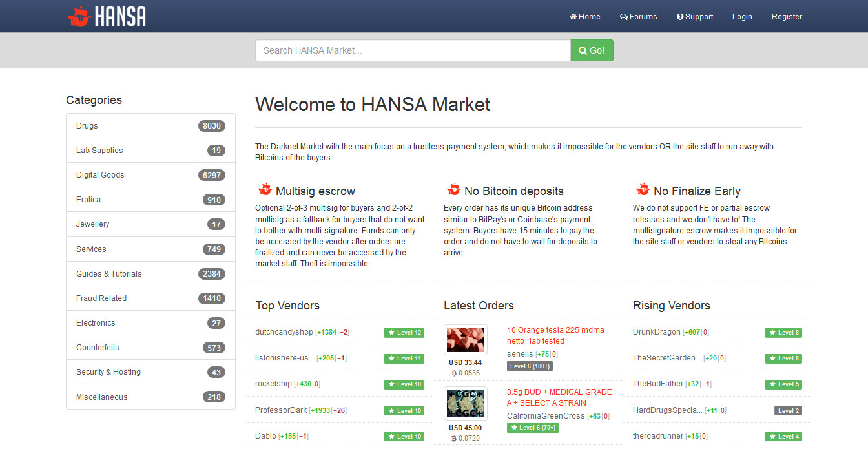Screen dimensions: 868x449
Task: Click the 8030 count badge
Action: pyautogui.click(x=212, y=126)
